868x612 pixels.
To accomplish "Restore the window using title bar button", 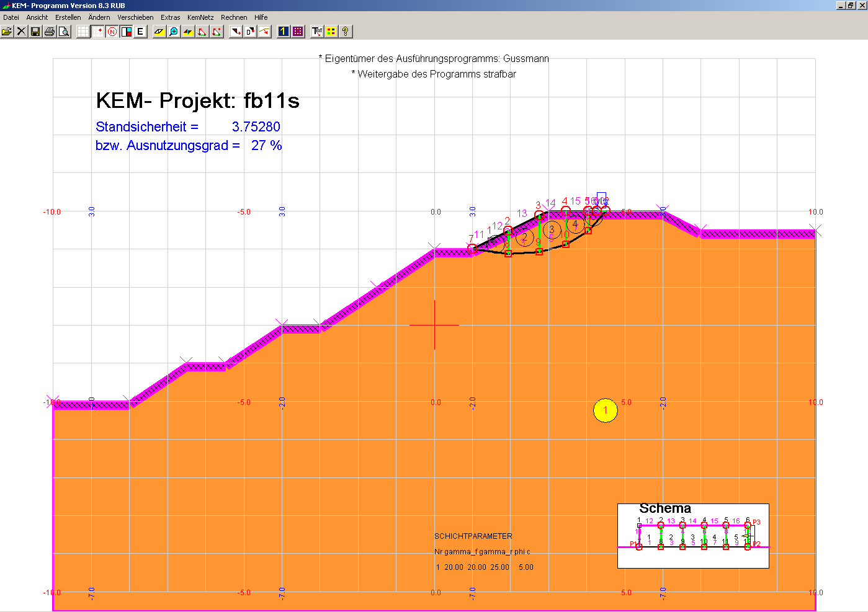I will (851, 5).
